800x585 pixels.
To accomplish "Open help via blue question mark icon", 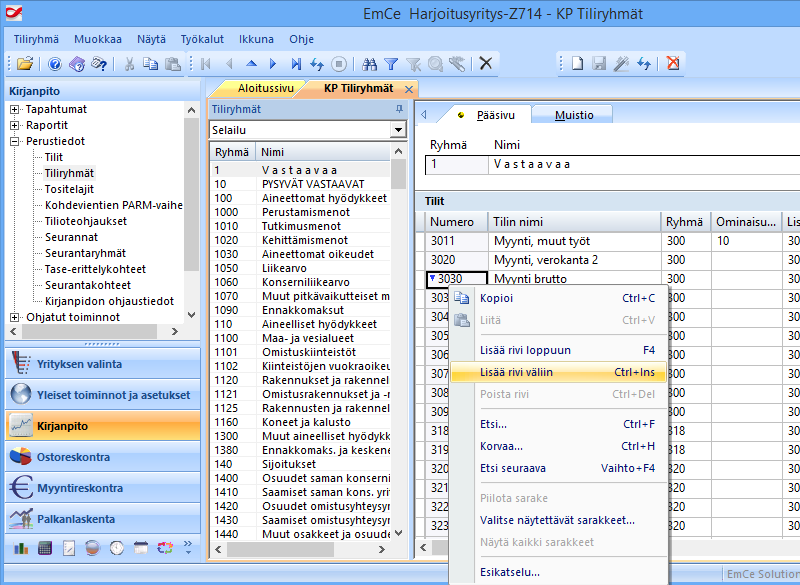I will [x=55, y=64].
